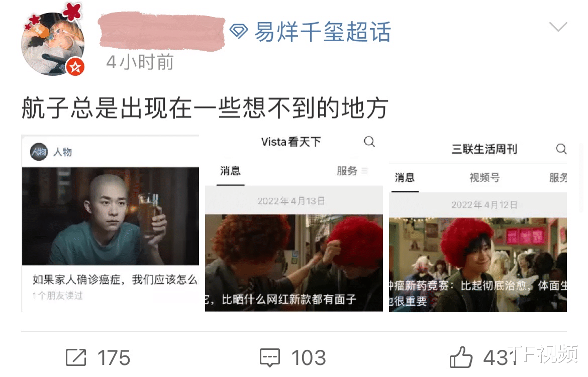
Task: Click the search icon beside Vista看天下
Action: tap(369, 142)
